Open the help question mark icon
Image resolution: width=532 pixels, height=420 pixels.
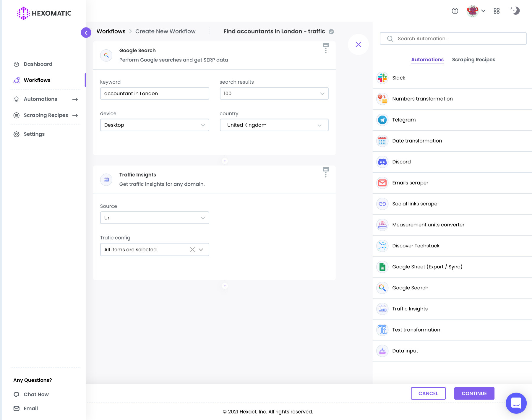pos(455,11)
